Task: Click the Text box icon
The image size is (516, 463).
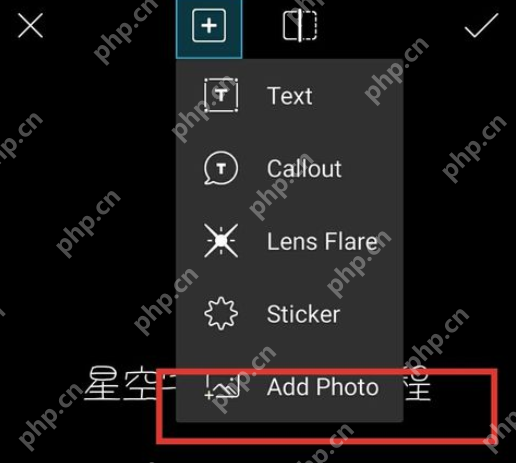Action: [x=221, y=95]
